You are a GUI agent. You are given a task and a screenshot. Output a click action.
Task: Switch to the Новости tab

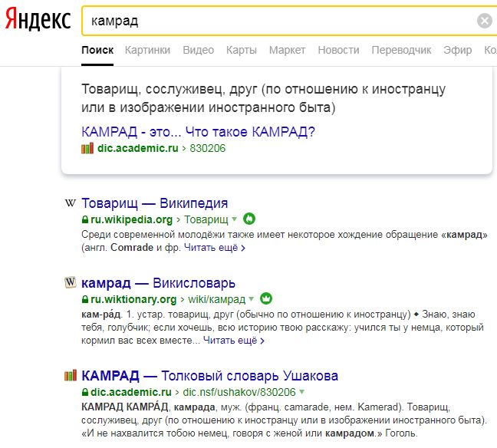[338, 50]
